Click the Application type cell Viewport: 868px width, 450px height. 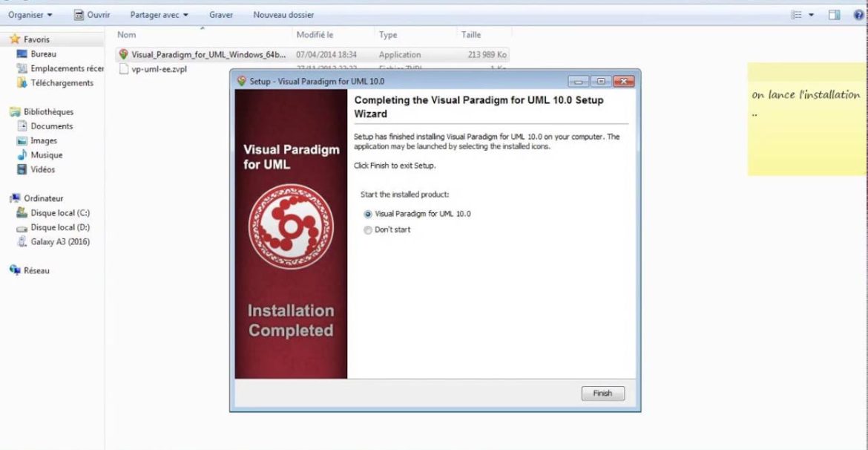400,55
